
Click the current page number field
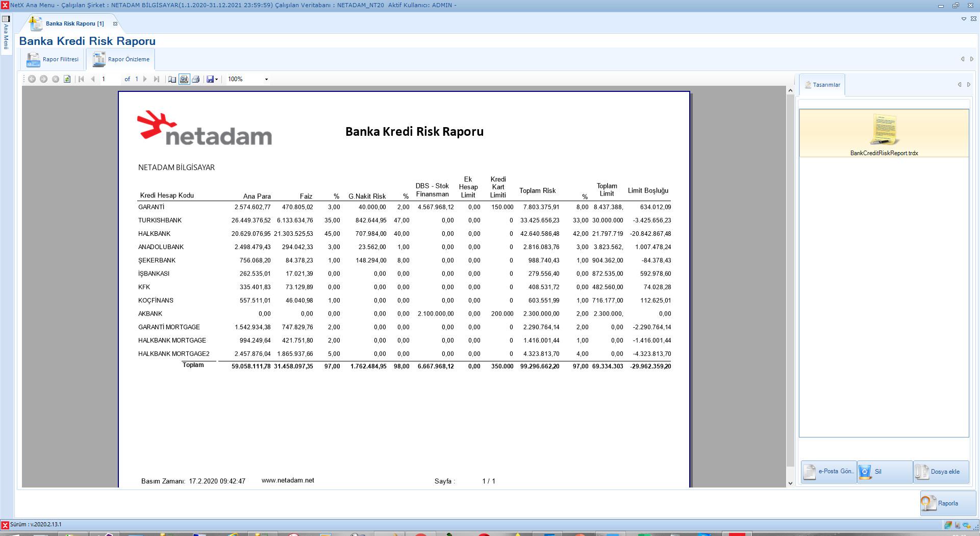coord(110,79)
